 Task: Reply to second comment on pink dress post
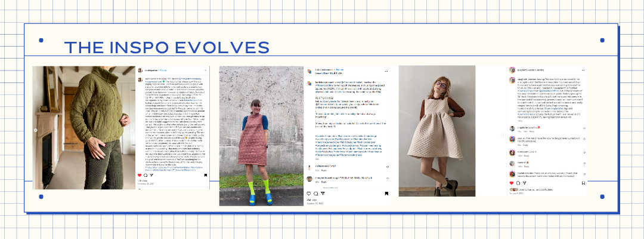tap(324, 182)
